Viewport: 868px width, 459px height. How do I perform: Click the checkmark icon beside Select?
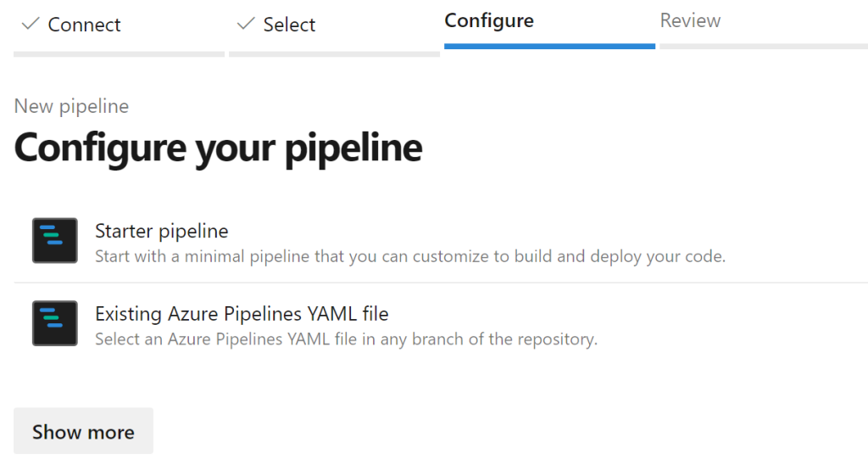[x=245, y=24]
